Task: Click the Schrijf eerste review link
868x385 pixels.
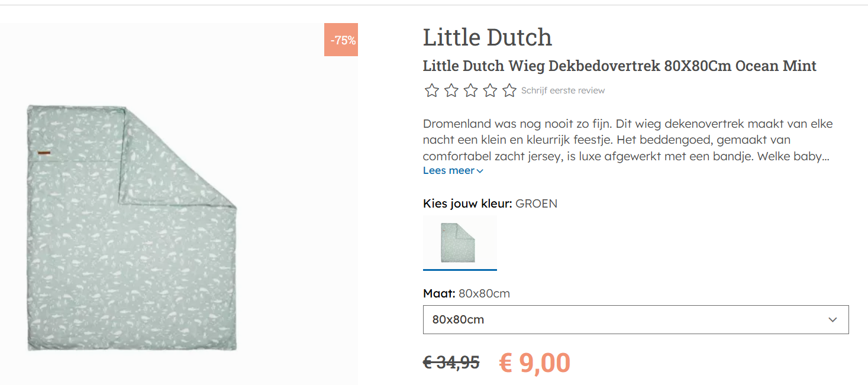Action: click(x=563, y=90)
